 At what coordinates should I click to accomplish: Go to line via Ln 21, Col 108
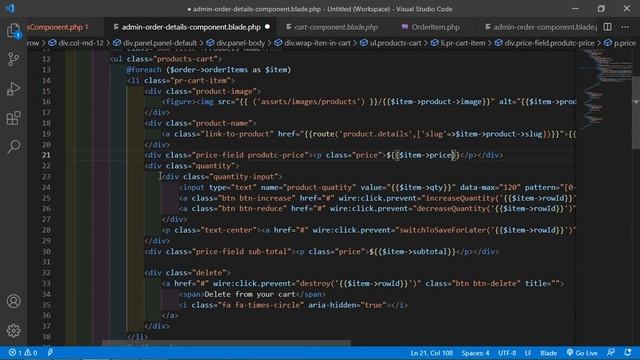431,353
